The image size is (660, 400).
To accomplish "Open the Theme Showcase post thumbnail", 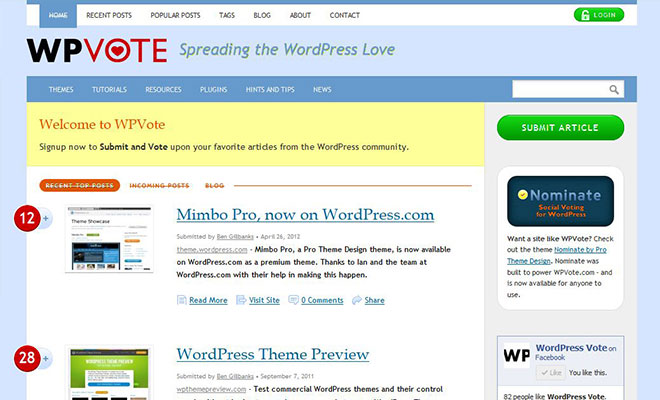I will coord(109,241).
